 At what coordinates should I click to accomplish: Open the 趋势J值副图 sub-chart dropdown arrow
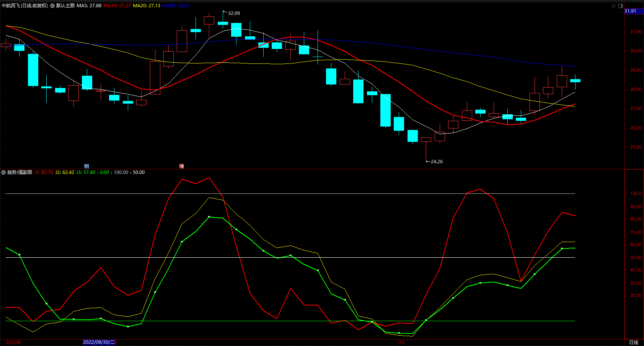click(3, 172)
